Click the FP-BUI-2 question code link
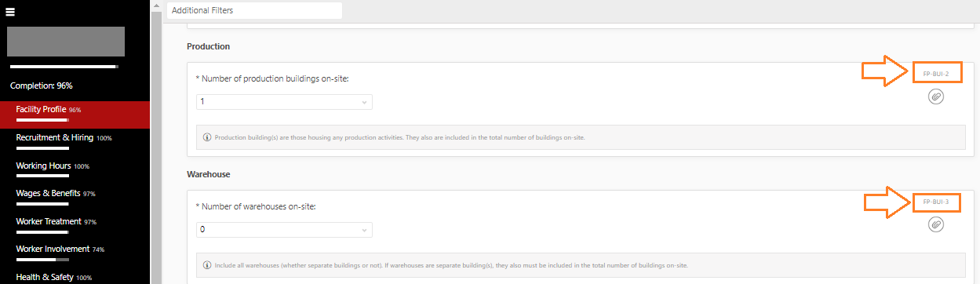This screenshot has width=980, height=284. tap(936, 74)
